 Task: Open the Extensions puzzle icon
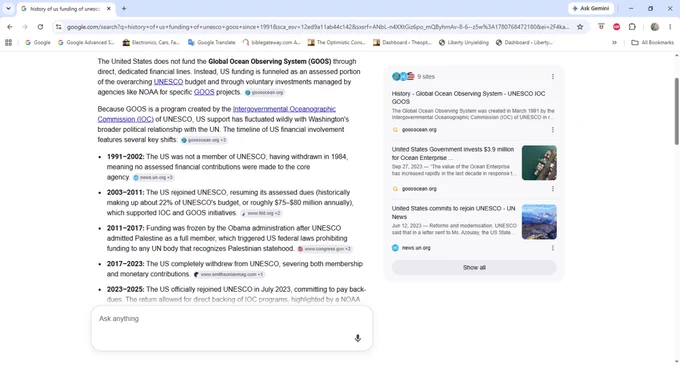tap(632, 27)
